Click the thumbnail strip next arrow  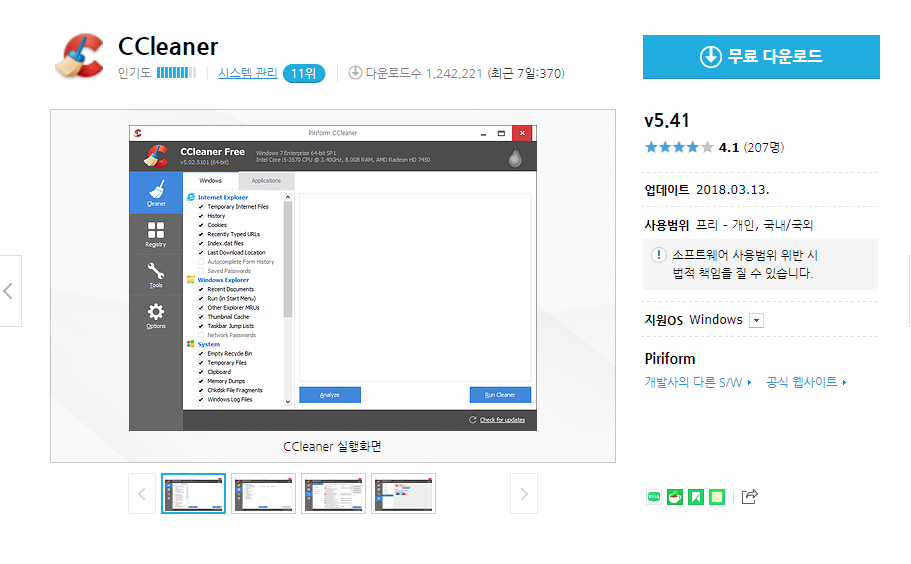pyautogui.click(x=524, y=494)
